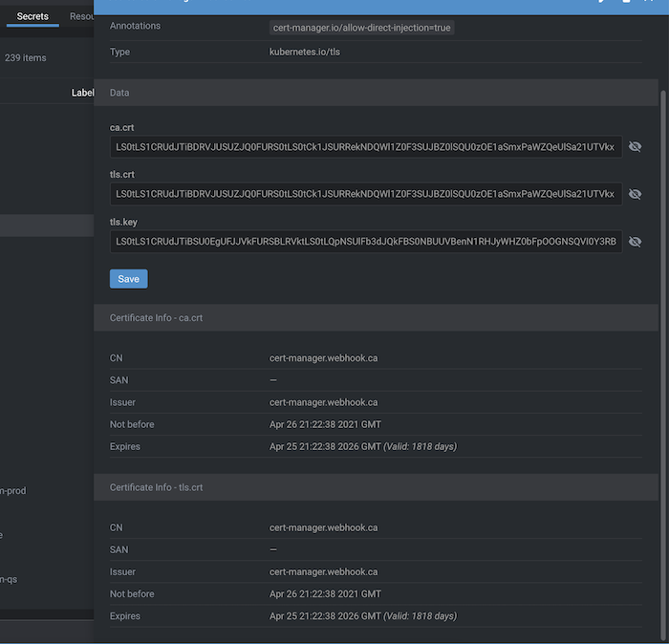This screenshot has width=669, height=644.
Task: Switch to the Secrets tab
Action: tap(32, 16)
